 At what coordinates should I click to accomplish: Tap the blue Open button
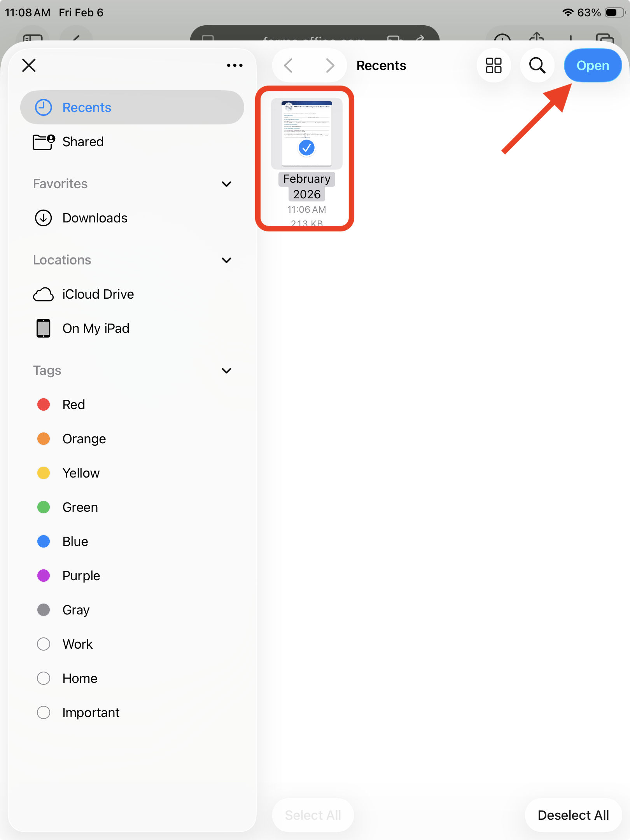[x=593, y=65]
